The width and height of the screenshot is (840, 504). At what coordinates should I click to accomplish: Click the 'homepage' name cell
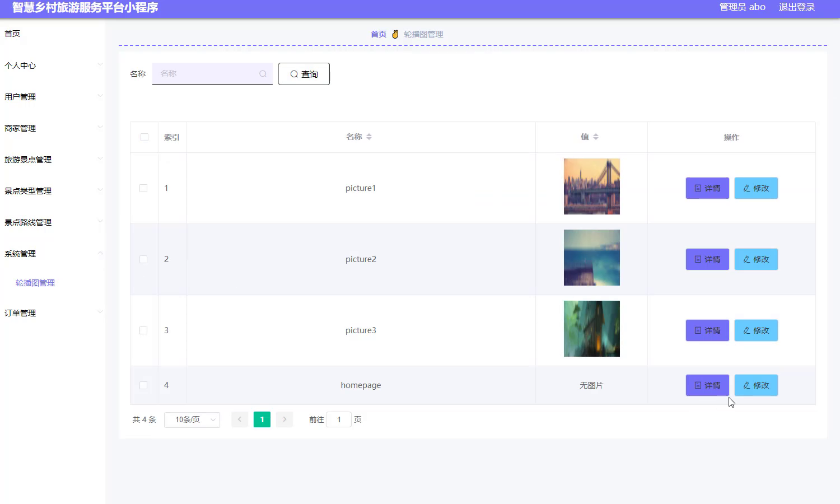pos(361,385)
